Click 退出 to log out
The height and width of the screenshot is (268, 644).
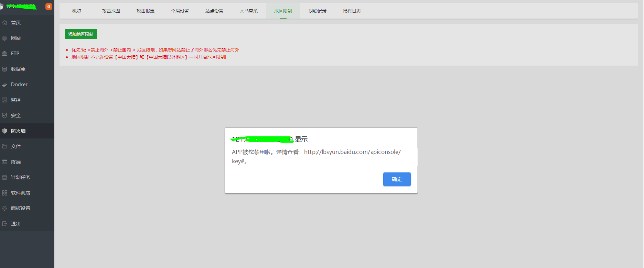coord(27,224)
